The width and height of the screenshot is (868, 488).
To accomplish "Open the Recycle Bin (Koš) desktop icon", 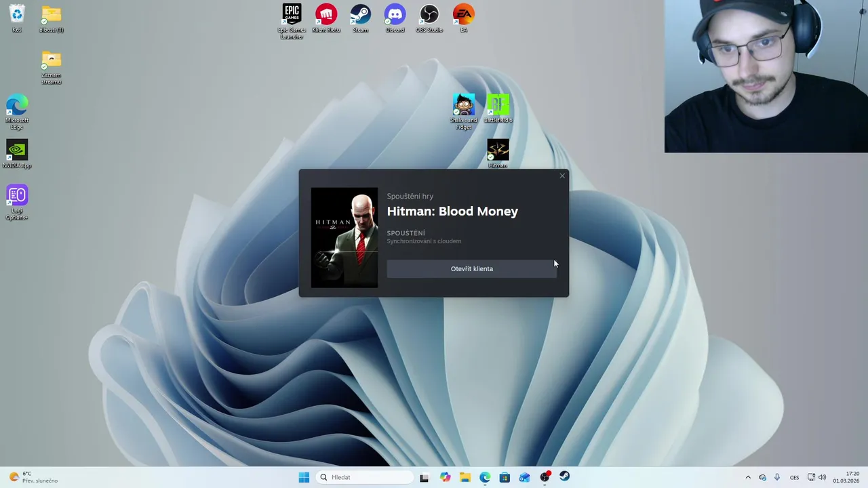I will pos(16,18).
